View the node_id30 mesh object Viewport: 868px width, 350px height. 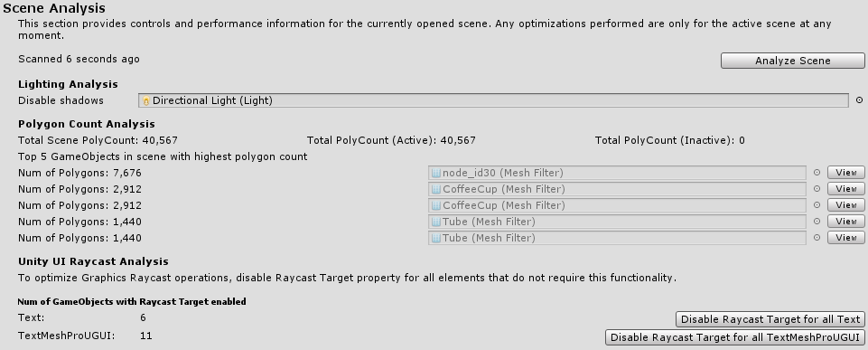tap(845, 173)
